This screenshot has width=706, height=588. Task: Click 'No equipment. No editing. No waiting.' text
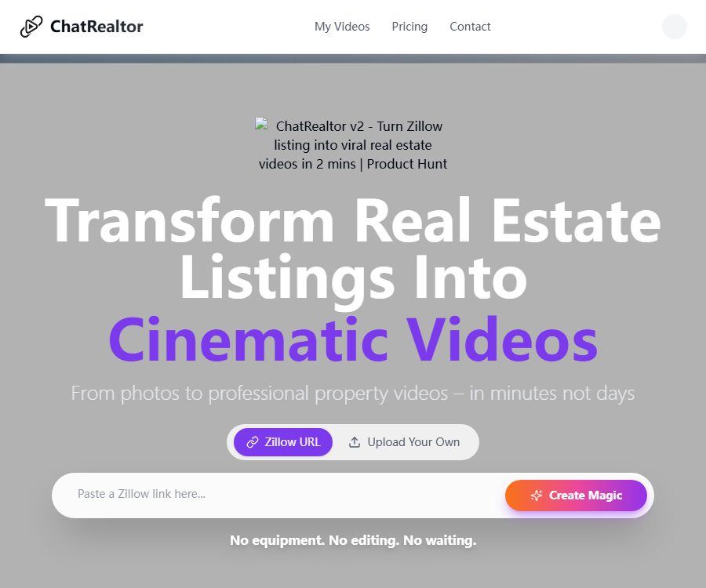pos(353,540)
